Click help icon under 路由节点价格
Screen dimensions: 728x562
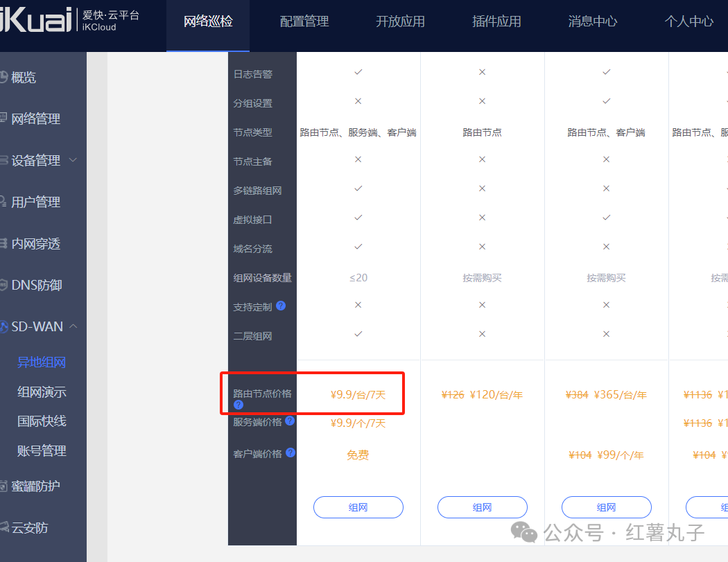239,405
